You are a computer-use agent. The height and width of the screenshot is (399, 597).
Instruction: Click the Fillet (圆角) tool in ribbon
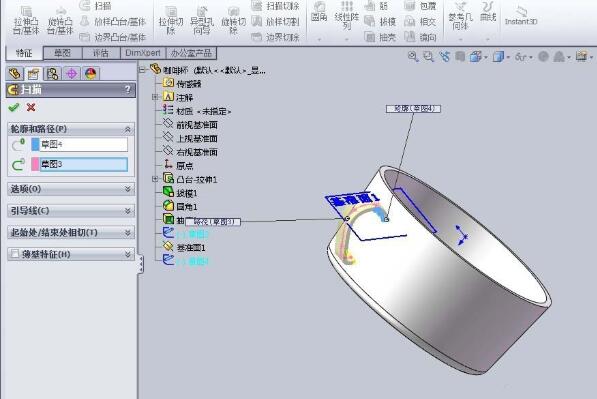[319, 12]
